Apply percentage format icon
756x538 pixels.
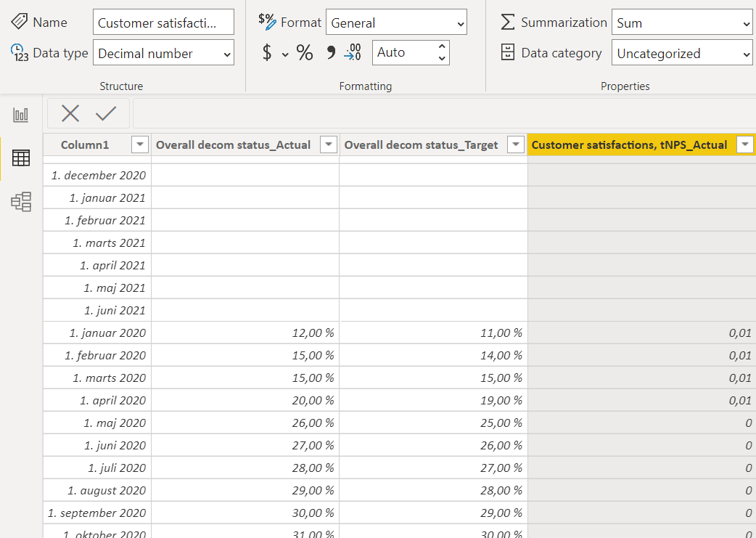(x=305, y=52)
